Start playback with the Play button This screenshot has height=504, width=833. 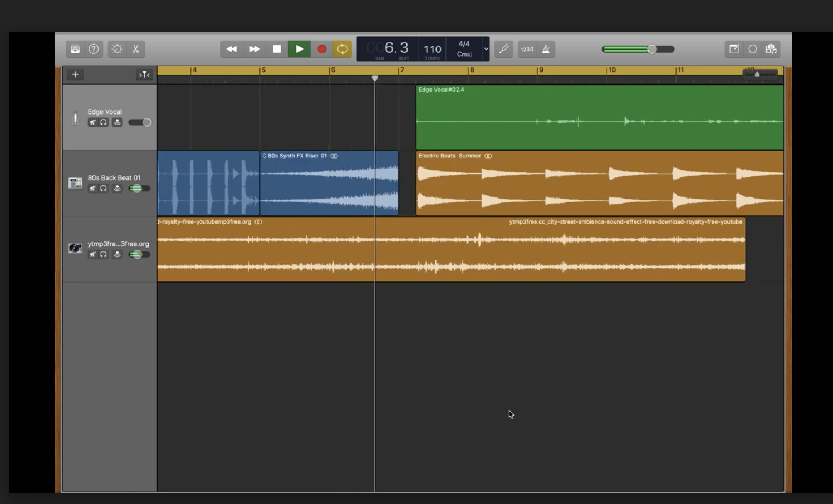click(x=300, y=49)
